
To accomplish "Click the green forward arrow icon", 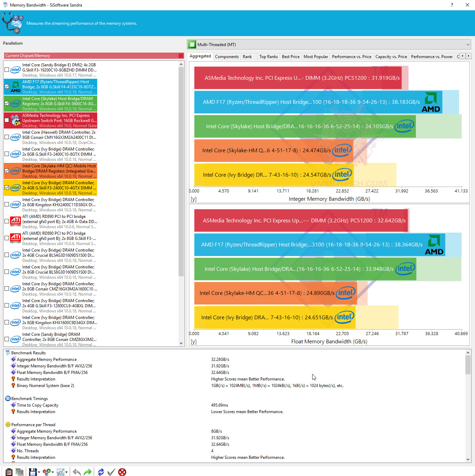I will (x=88, y=472).
